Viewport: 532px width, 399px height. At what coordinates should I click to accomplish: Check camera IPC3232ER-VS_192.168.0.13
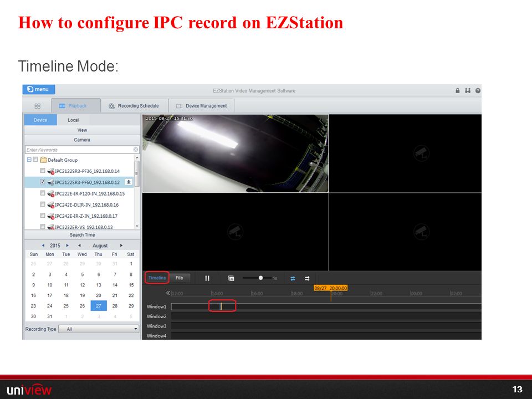coord(43,226)
